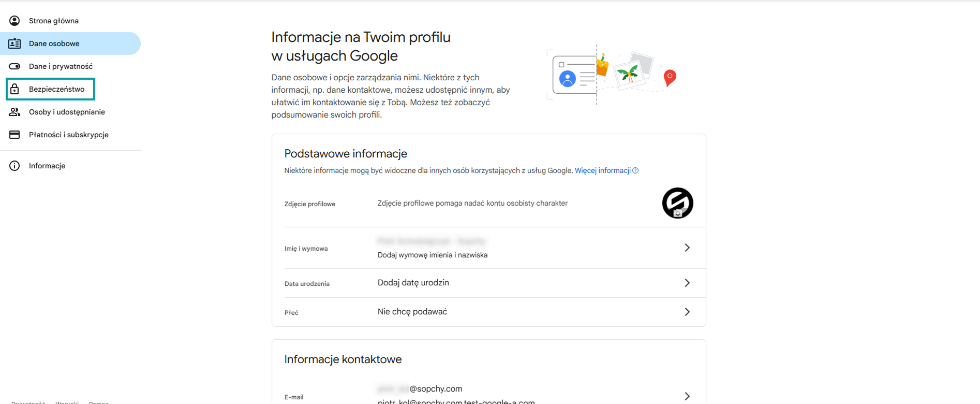Click the Płatności i subskrypcje card icon

[x=14, y=135]
